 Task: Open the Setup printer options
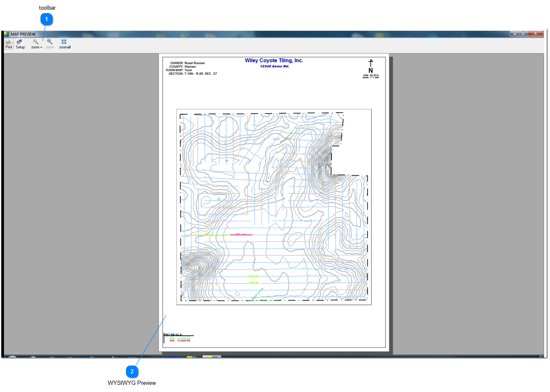tap(20, 43)
